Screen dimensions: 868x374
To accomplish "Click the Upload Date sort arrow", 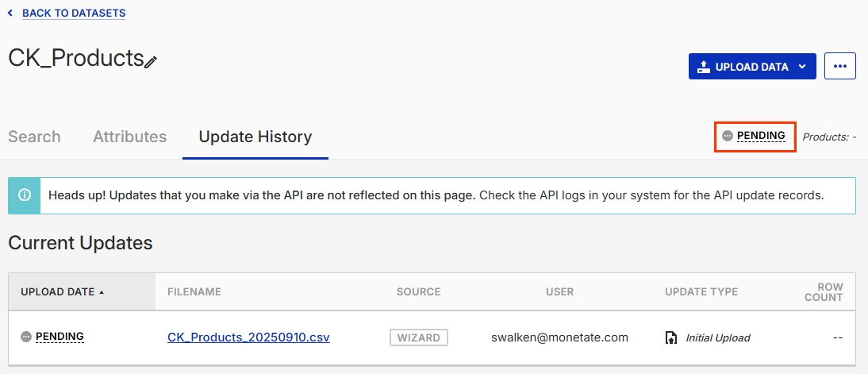I will pyautogui.click(x=102, y=292).
